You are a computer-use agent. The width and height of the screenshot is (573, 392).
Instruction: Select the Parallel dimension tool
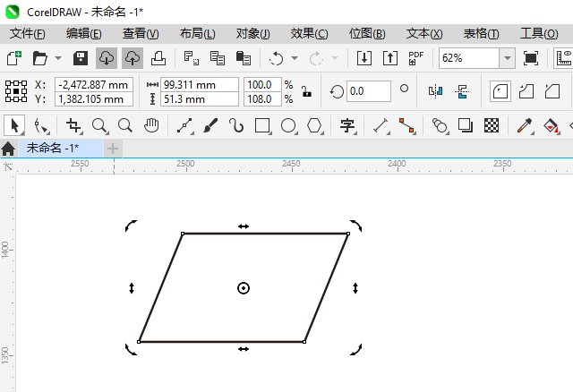tap(381, 125)
